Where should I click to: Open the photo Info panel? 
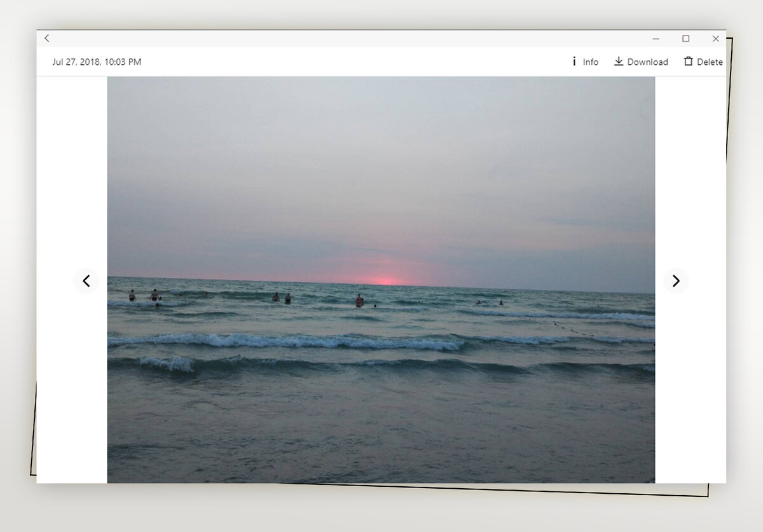coord(585,62)
